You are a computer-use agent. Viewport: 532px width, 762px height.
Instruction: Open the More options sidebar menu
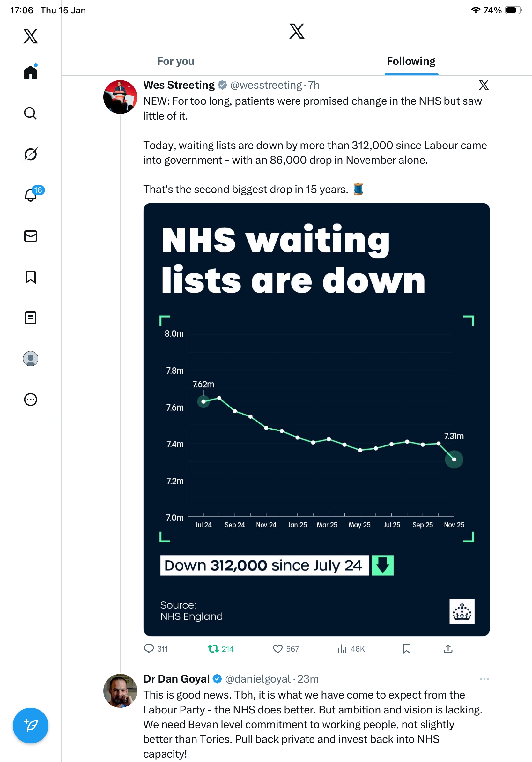pyautogui.click(x=31, y=399)
